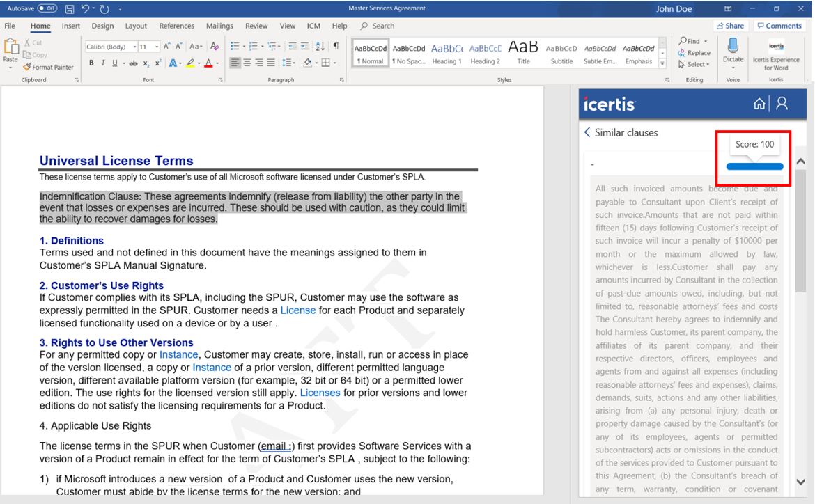Toggle AutoSave switch
This screenshot has width=815, height=504.
pos(47,8)
